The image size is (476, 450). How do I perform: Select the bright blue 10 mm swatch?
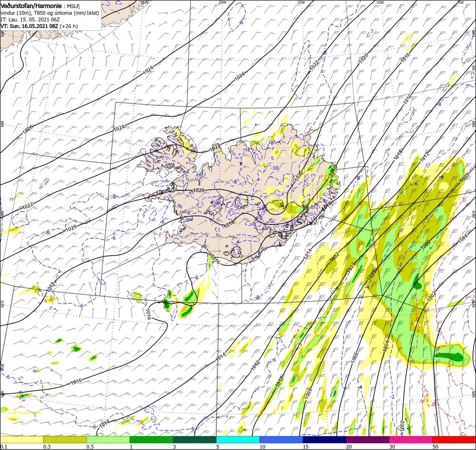[281, 440]
